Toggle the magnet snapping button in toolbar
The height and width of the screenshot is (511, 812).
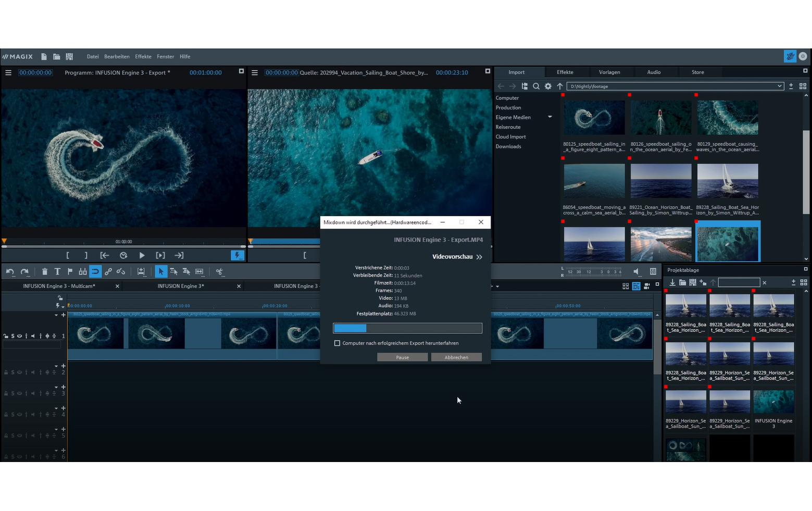pyautogui.click(x=95, y=271)
